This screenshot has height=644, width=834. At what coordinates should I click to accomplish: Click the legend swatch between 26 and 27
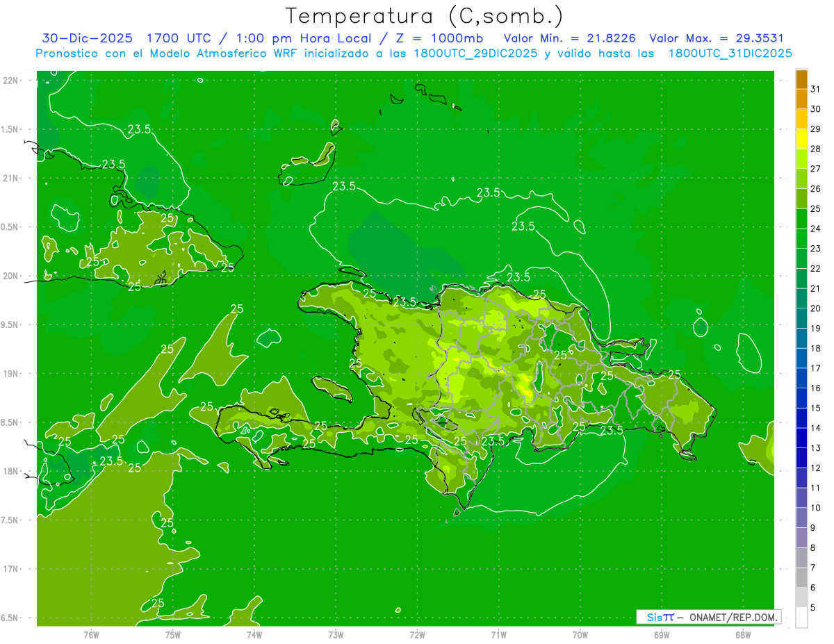[801, 179]
